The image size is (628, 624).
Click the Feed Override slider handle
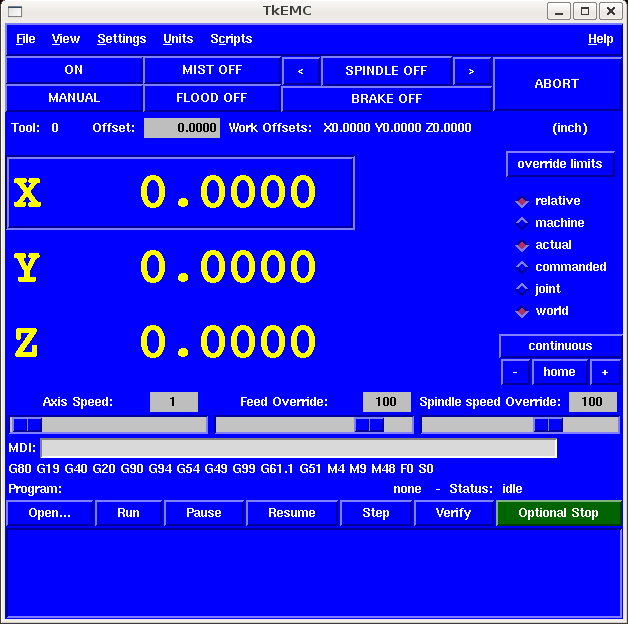369,425
